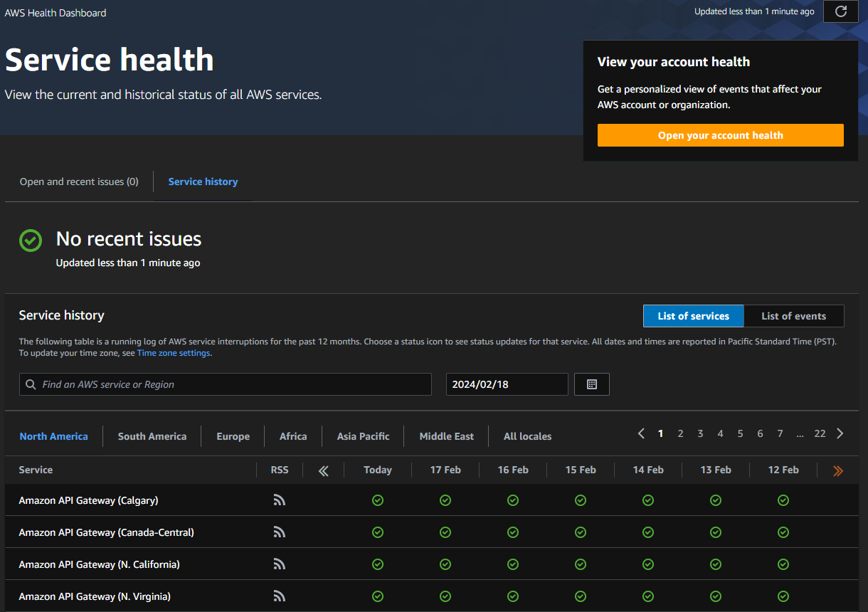Open RSS feed for API Gateway (N. California)

pyautogui.click(x=280, y=564)
